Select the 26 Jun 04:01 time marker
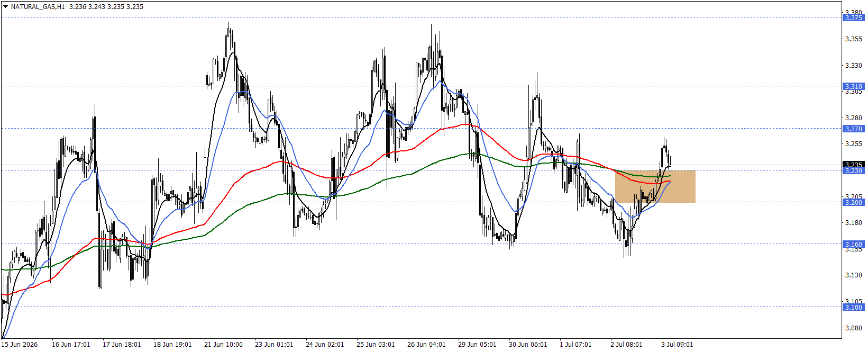Viewport: 868px width, 351px height. 426,344
